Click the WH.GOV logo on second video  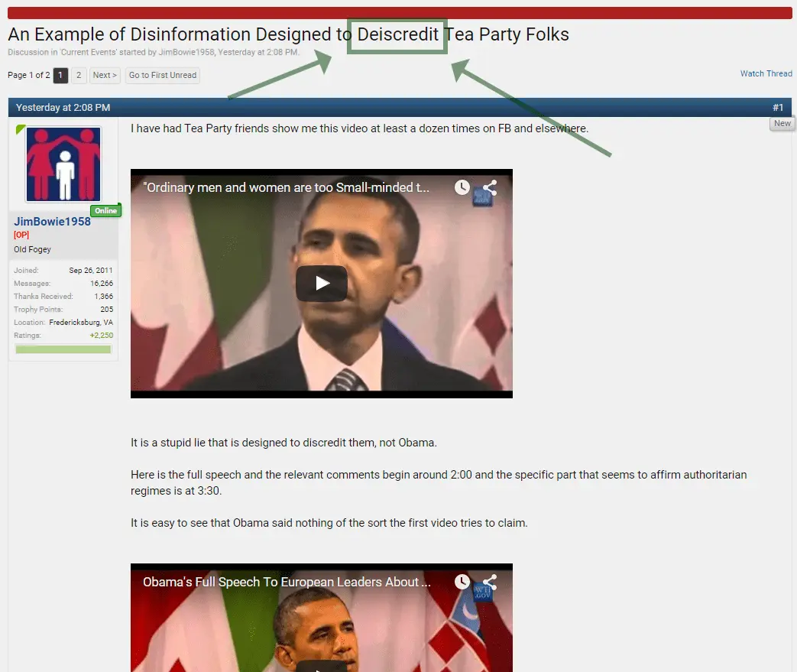(482, 592)
